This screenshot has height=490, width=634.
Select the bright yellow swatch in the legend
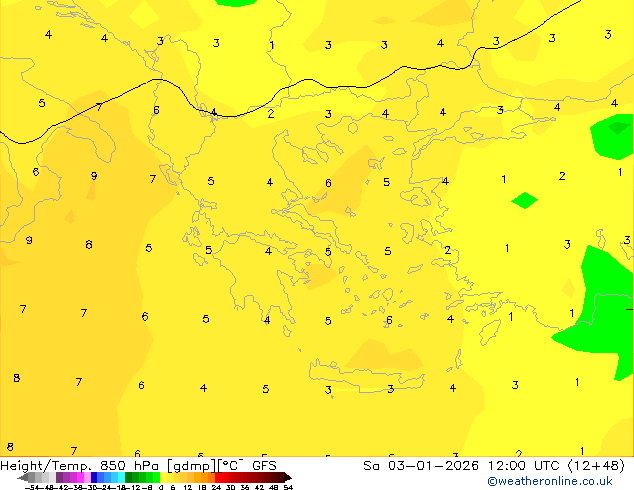[163, 477]
